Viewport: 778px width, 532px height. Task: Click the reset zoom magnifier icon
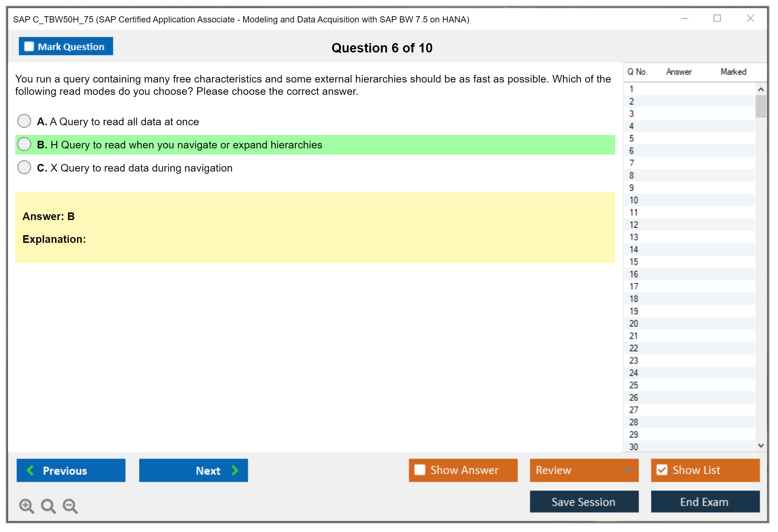point(48,506)
